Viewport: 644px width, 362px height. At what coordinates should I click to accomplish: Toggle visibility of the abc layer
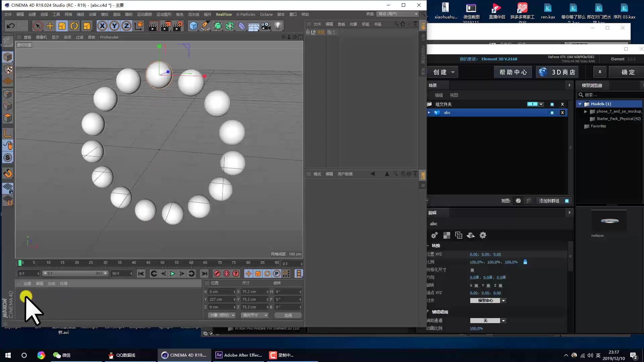552,113
